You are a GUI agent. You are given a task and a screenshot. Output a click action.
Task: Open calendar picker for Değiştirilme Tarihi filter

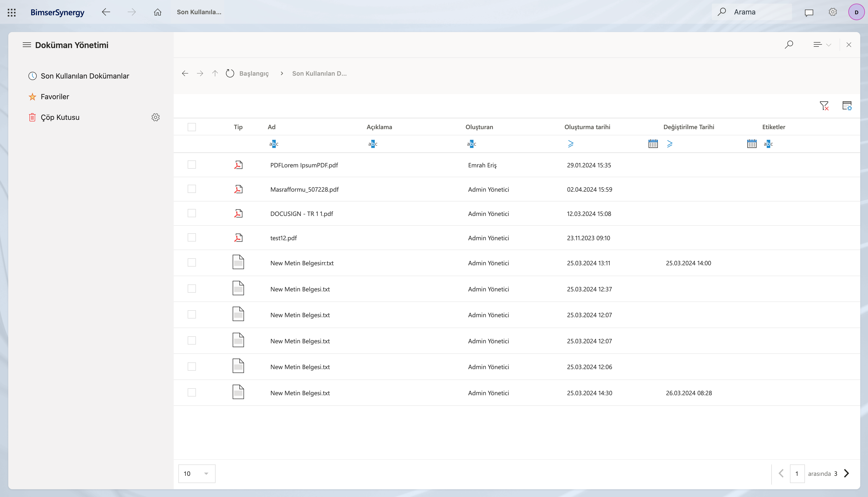[752, 144]
